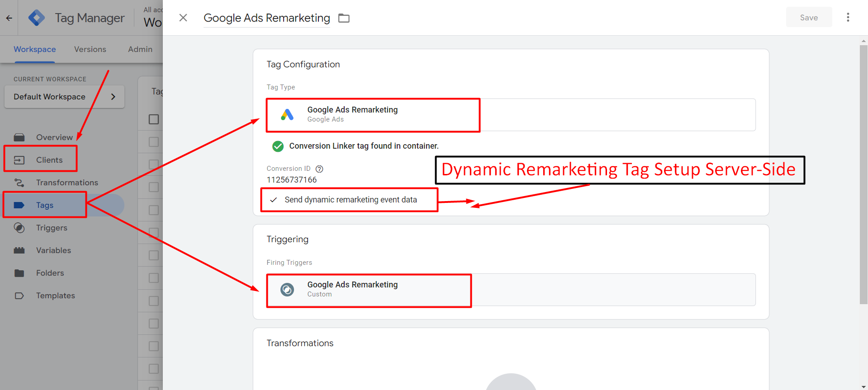Switch to the Versions tab

pyautogui.click(x=90, y=49)
